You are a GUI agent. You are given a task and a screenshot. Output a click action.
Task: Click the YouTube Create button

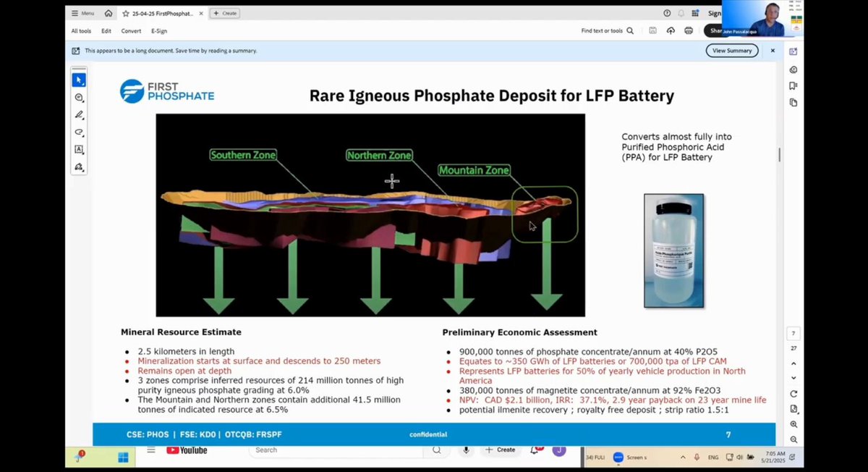click(501, 450)
